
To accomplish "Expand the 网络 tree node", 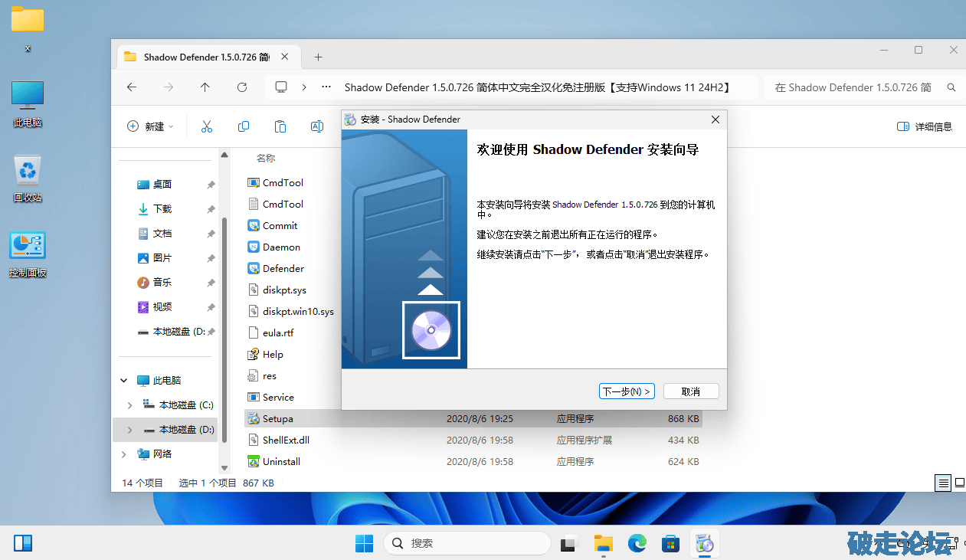I will tap(124, 454).
